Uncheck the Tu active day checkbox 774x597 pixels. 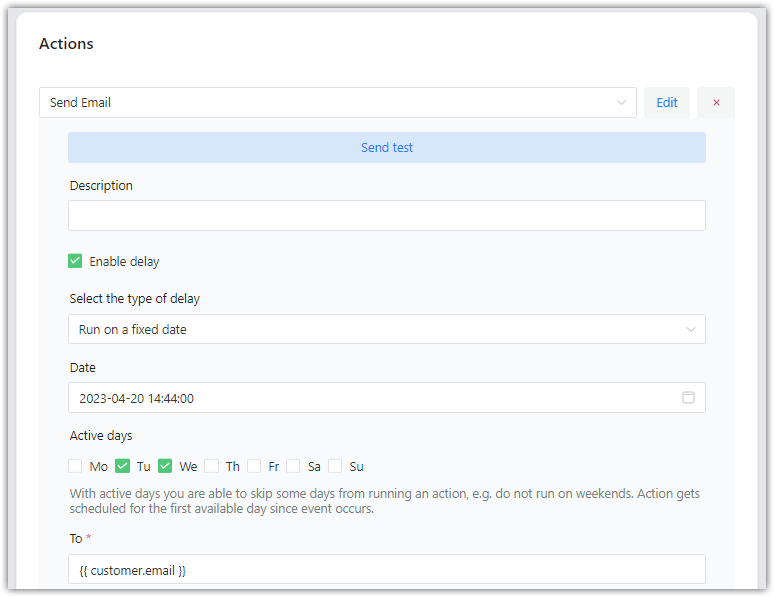pos(122,466)
